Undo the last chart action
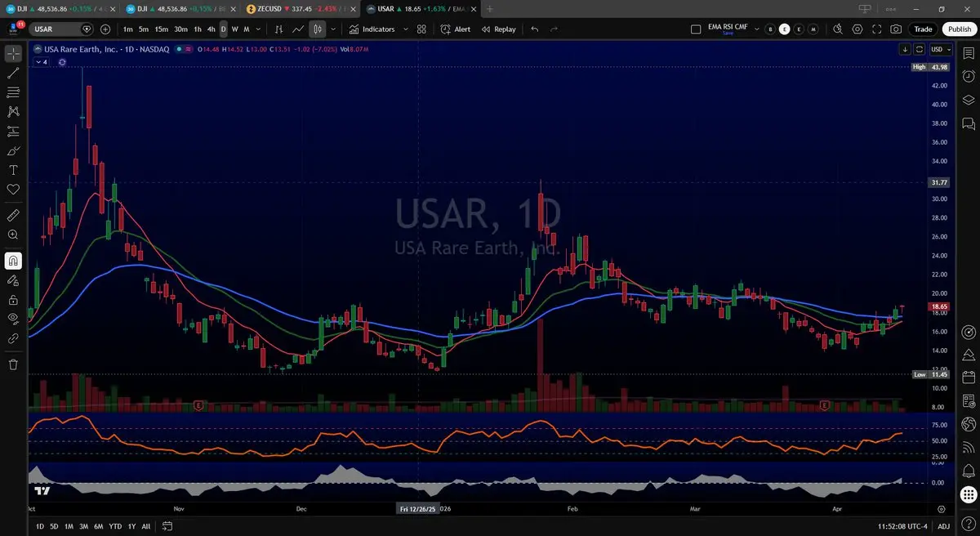 pos(535,29)
